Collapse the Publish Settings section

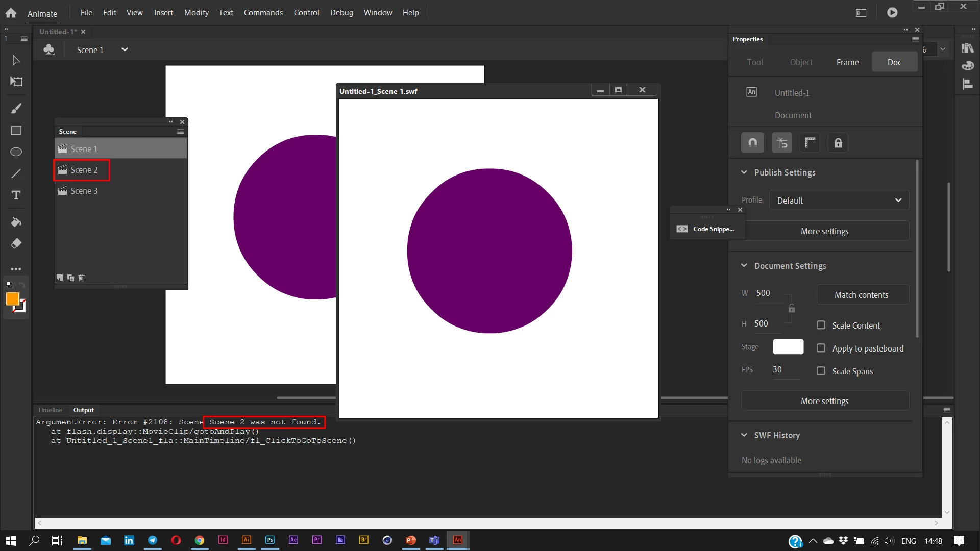[x=744, y=172]
